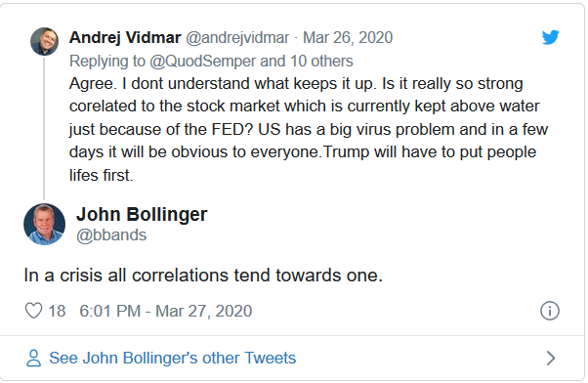Open the @QuodSemper mention link
The height and width of the screenshot is (383, 588).
tap(202, 61)
